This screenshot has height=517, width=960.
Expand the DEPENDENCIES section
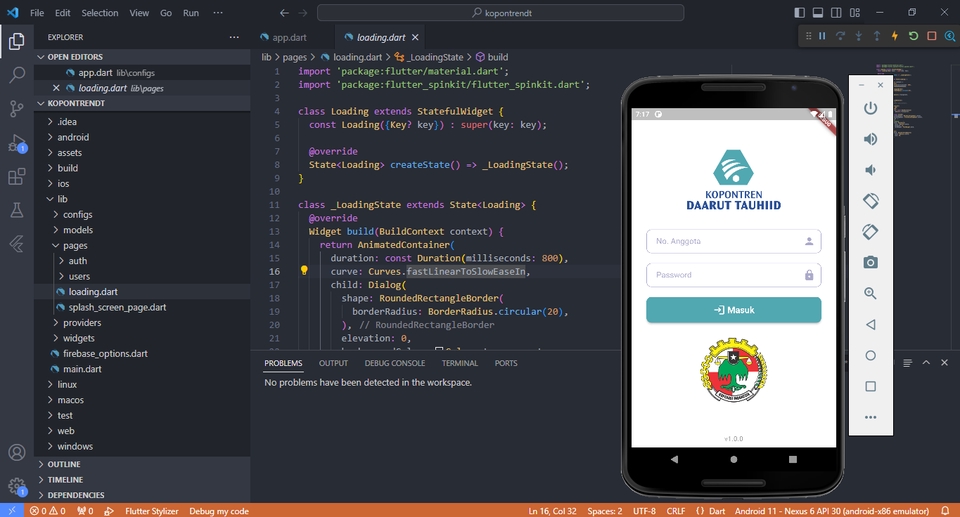coord(142,495)
